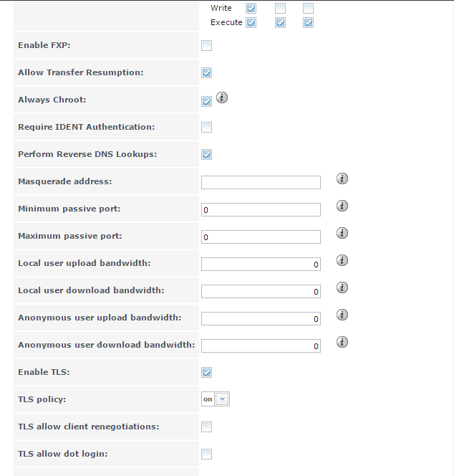Screen dimensions: 454x476
Task: Enable TLS allow client renegotiations
Action: [207, 427]
